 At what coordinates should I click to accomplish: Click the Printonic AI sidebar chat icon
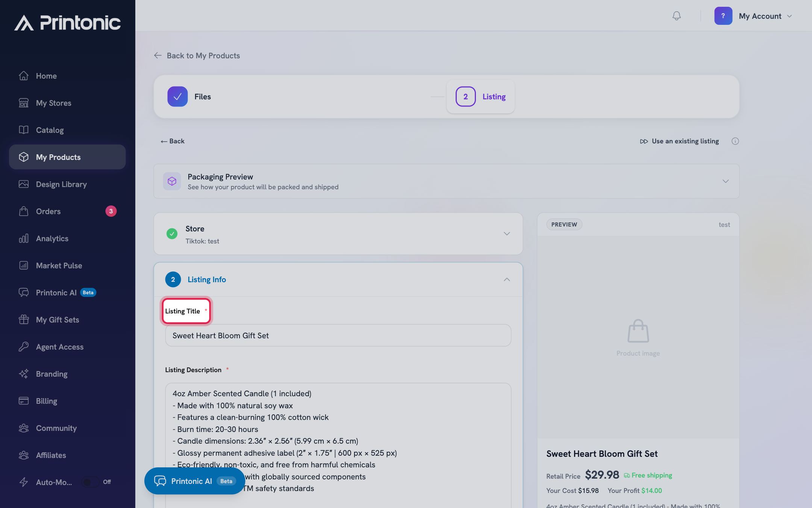click(24, 292)
